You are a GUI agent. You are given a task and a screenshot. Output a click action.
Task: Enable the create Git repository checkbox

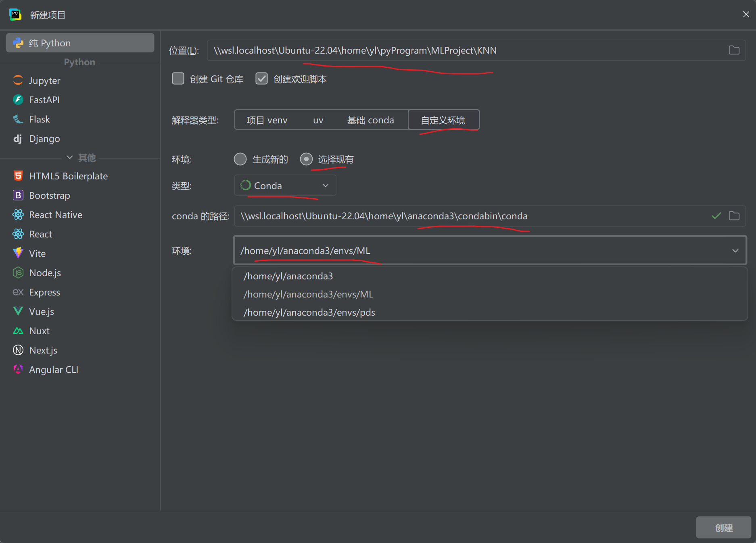coord(178,79)
